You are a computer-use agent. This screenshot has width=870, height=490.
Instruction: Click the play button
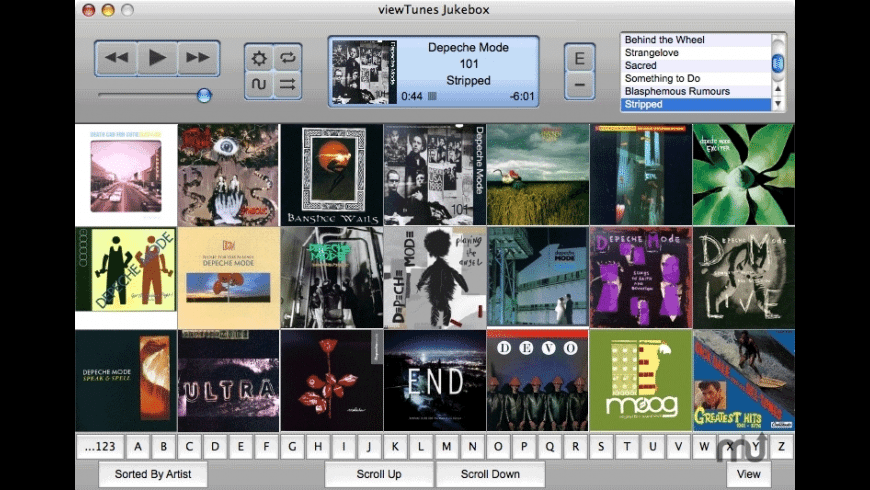point(157,58)
